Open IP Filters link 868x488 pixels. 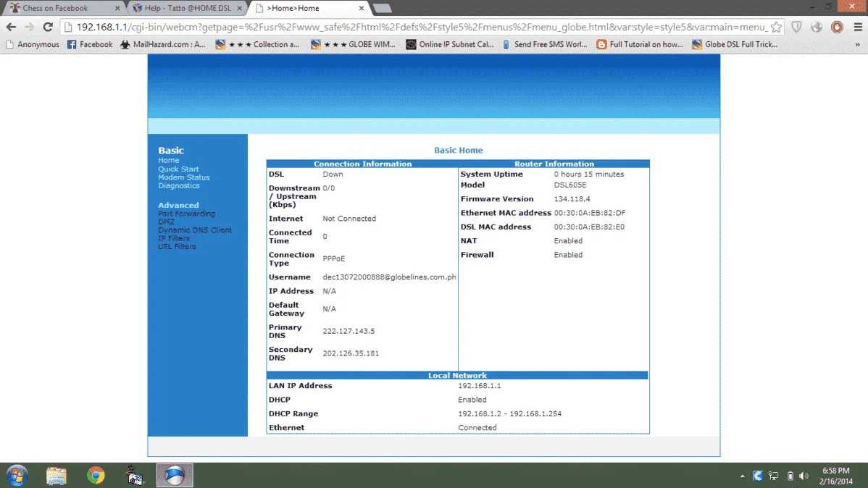pos(174,238)
